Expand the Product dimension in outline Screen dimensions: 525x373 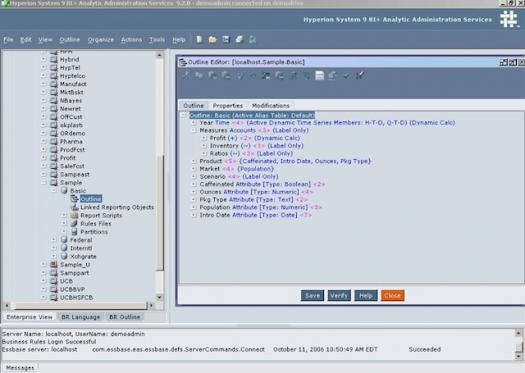pos(194,161)
